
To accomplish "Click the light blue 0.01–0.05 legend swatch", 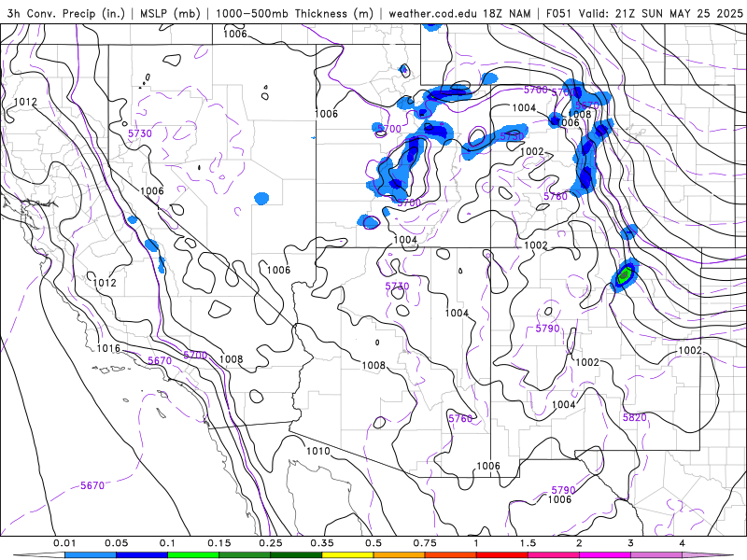I will 91,555.
